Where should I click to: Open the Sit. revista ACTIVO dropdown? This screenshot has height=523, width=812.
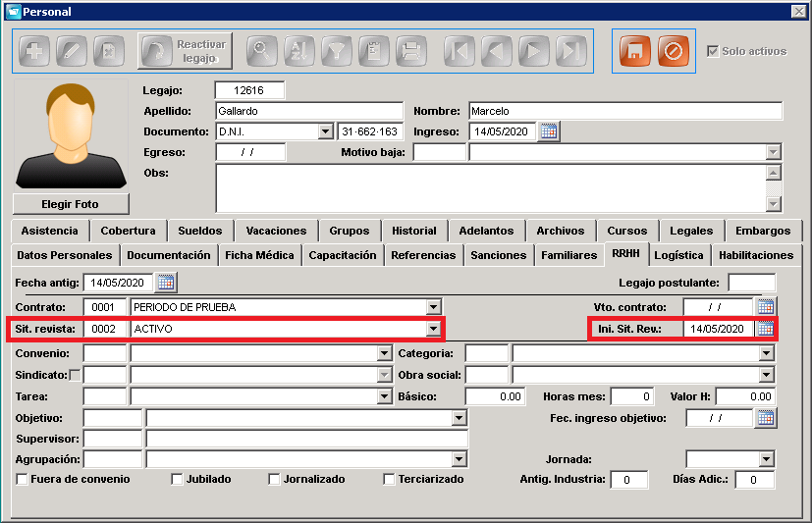[433, 329]
